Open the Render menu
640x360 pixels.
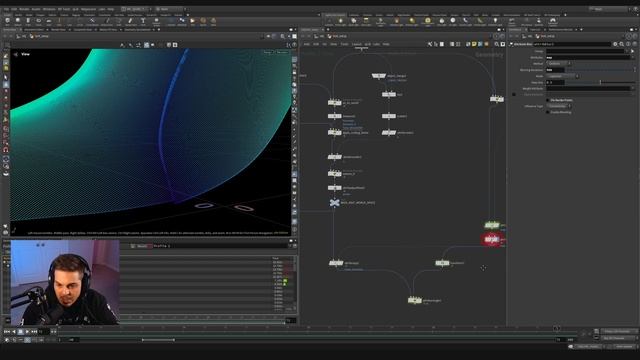(24, 9)
